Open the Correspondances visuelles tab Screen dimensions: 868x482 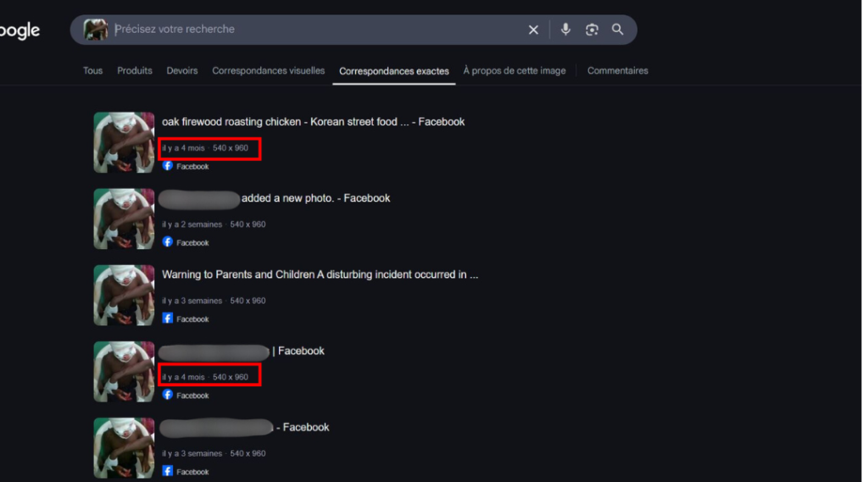(x=269, y=71)
